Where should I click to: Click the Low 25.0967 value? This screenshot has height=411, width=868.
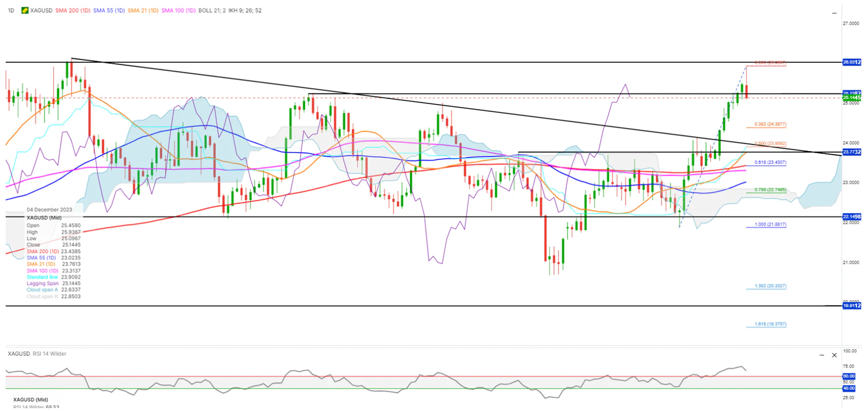pos(71,238)
